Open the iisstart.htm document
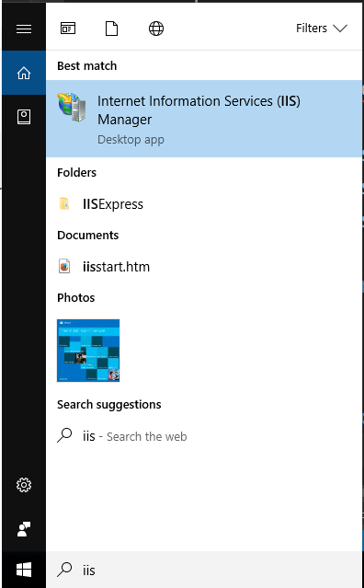The height and width of the screenshot is (588, 364). (204, 267)
